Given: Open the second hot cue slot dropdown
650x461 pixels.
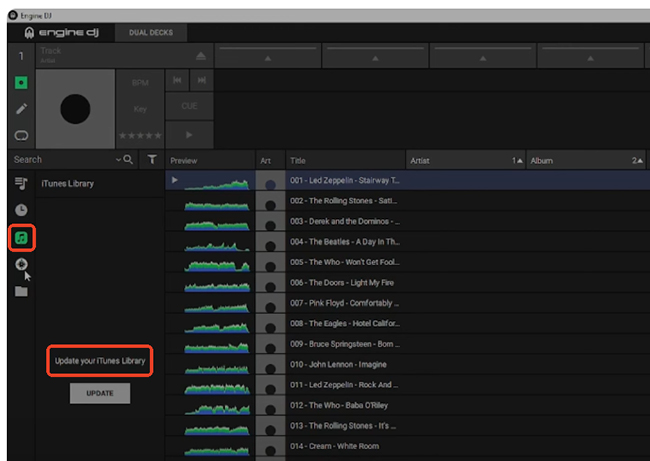Looking at the screenshot, I should click(375, 56).
